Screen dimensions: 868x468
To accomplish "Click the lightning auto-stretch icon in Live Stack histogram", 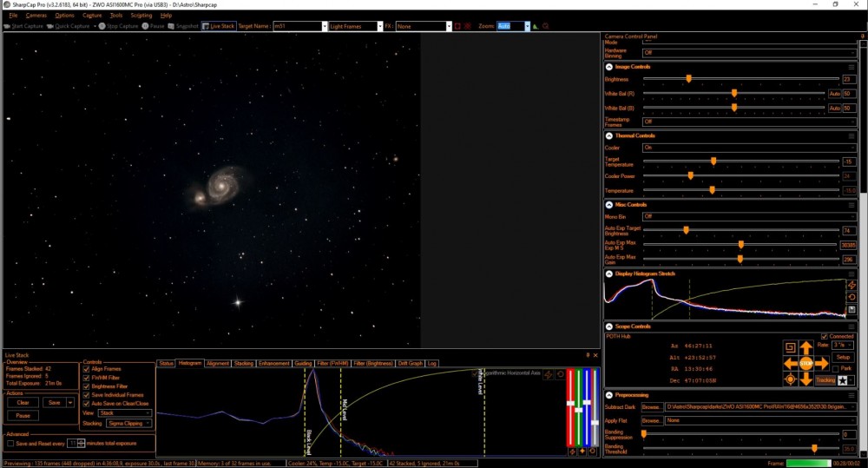I will coord(549,375).
